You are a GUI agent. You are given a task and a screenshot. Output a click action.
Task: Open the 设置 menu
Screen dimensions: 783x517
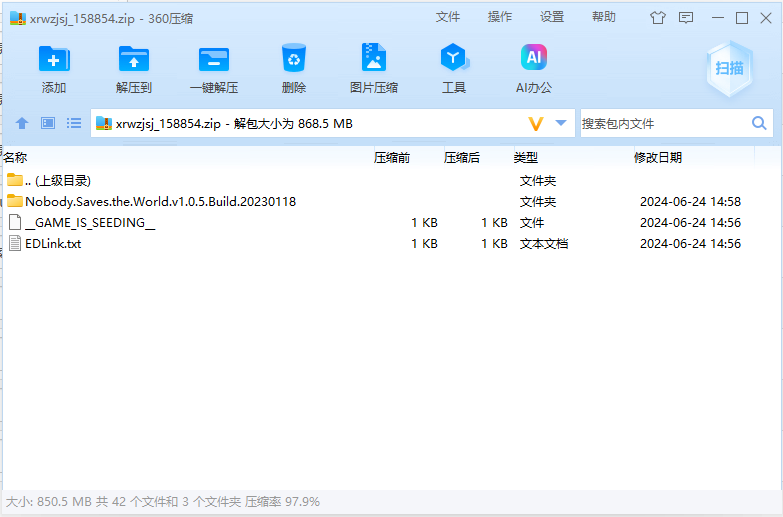point(551,17)
